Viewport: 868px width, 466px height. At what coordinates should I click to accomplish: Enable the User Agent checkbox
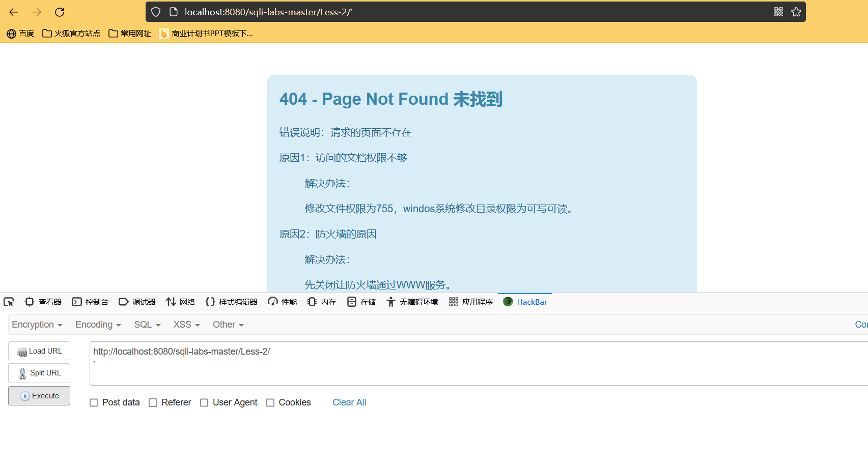click(x=204, y=402)
